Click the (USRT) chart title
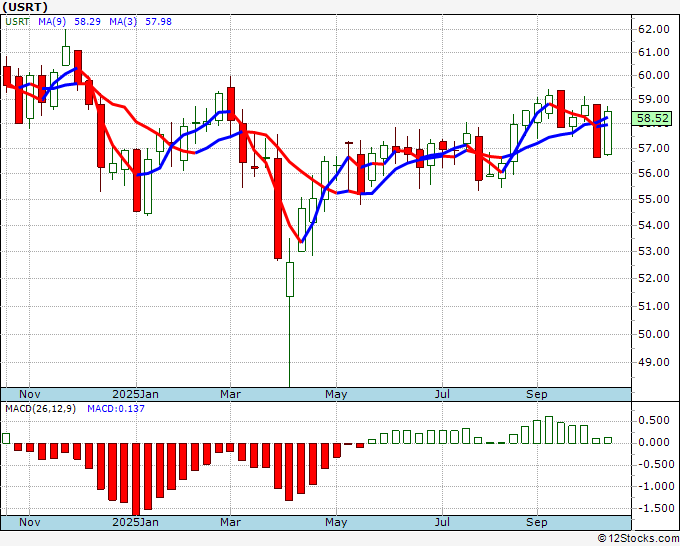 point(25,7)
